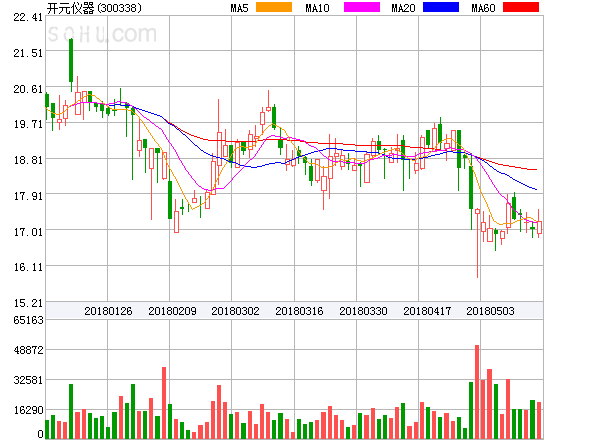Click the 20180126 date label
This screenshot has width=600, height=440.
108,311
